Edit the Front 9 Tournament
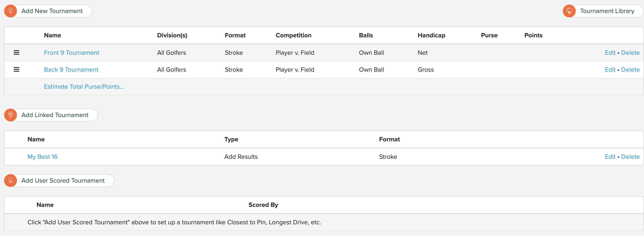The height and width of the screenshot is (236, 644). 610,53
